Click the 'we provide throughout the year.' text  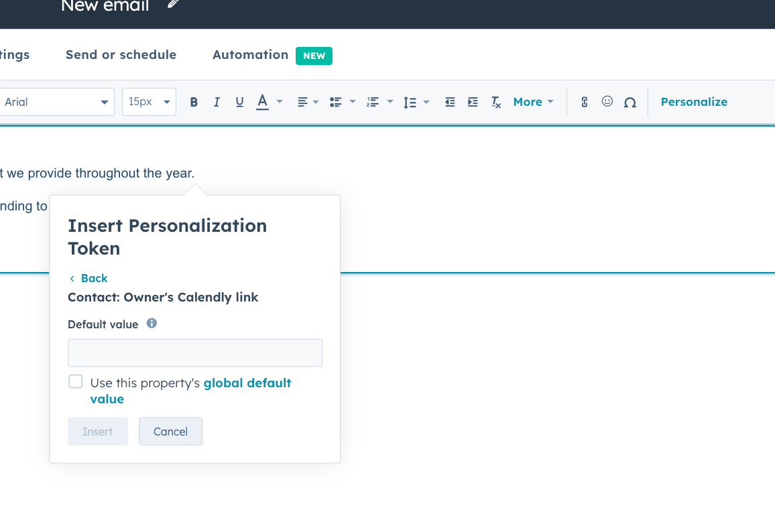point(101,173)
